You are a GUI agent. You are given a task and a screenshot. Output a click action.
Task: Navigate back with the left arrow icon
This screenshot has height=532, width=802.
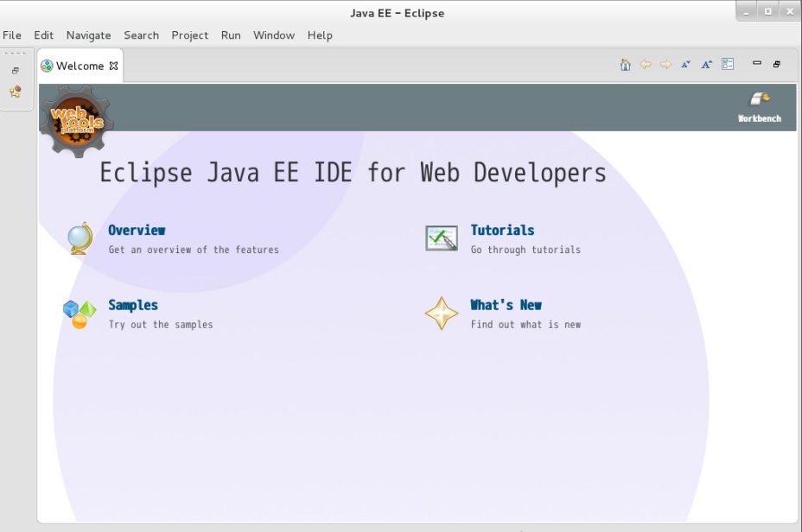pos(646,65)
